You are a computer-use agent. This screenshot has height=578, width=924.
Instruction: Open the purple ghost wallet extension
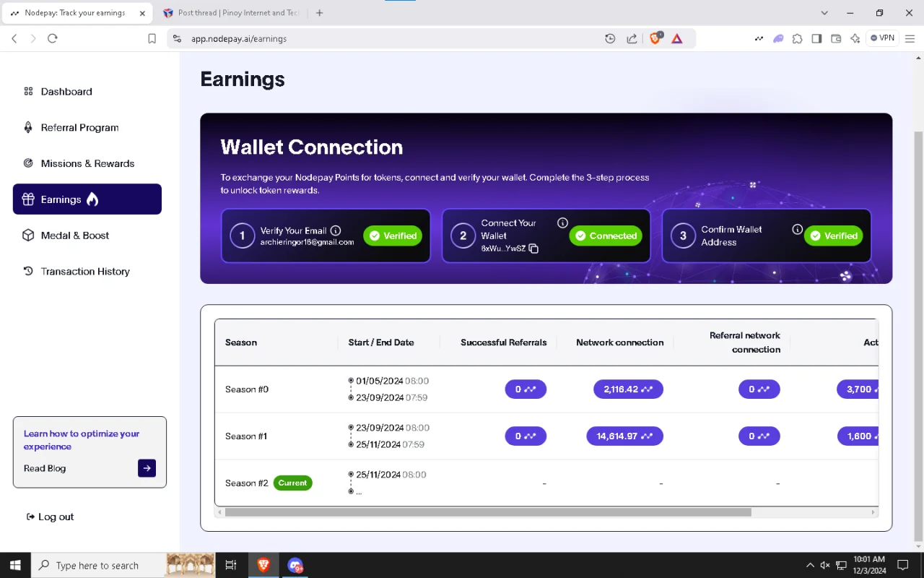[778, 39]
